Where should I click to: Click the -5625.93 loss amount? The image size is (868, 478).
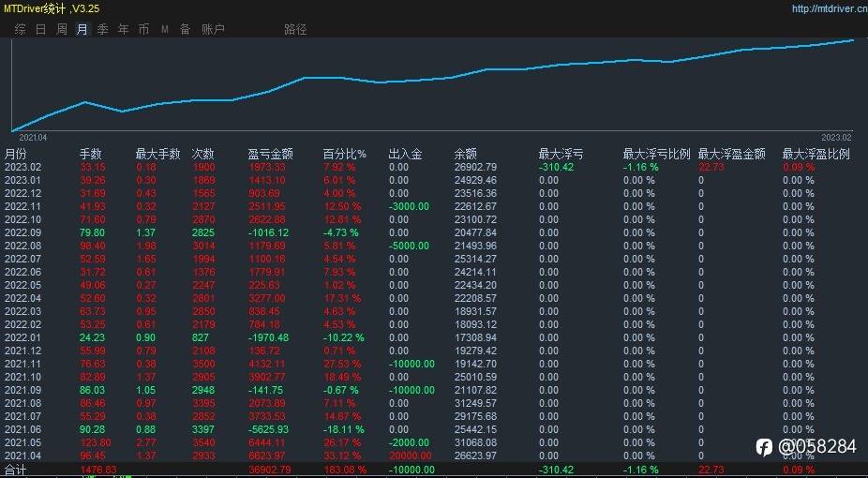coord(268,429)
